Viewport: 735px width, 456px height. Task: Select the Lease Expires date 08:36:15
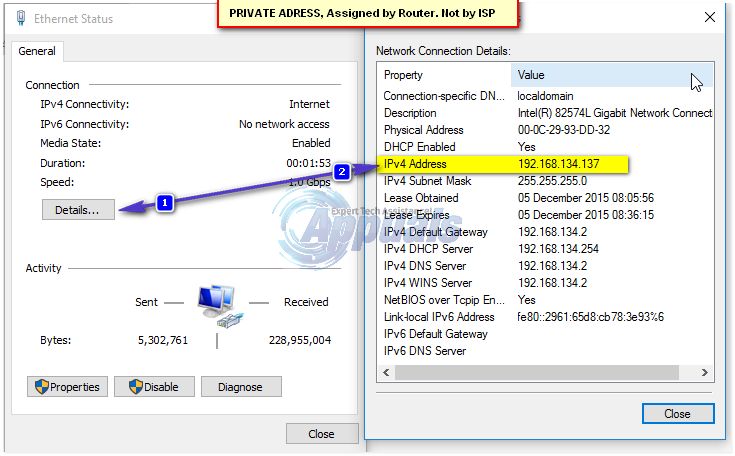point(586,215)
